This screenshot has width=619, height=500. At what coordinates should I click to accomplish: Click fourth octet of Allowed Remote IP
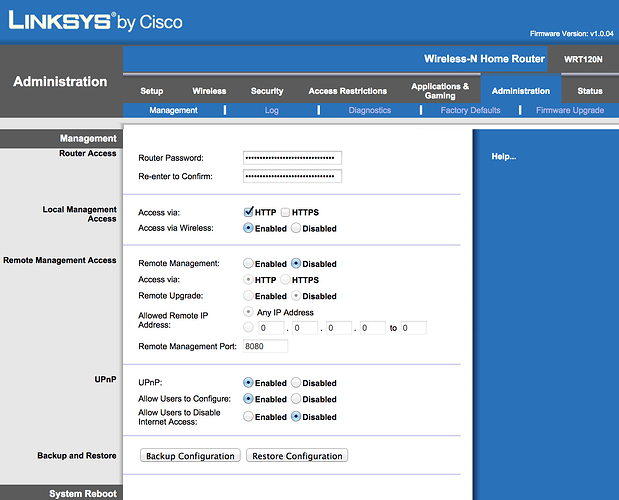coord(373,328)
